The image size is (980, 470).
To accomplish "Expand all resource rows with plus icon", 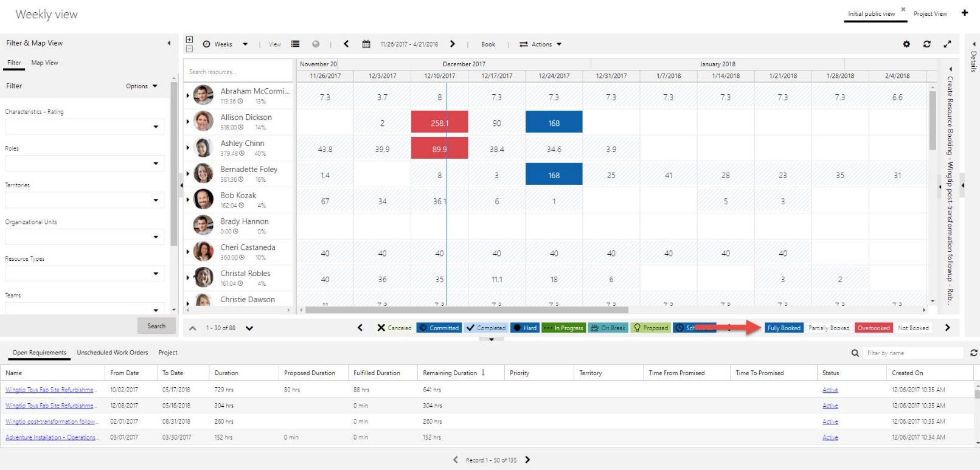I will 189,40.
